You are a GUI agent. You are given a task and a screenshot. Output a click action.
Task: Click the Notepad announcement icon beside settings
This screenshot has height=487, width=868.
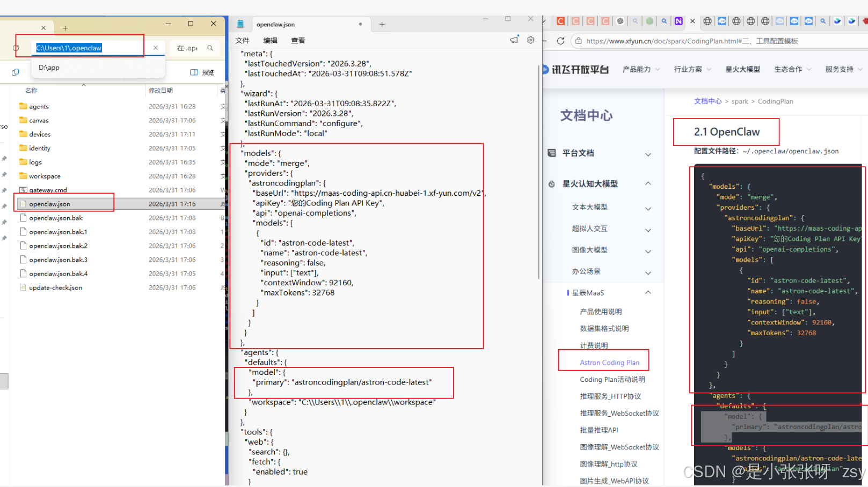point(514,40)
